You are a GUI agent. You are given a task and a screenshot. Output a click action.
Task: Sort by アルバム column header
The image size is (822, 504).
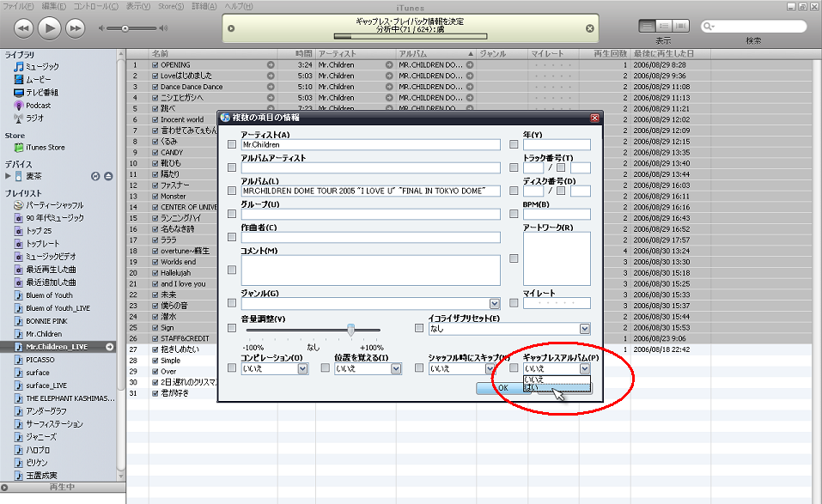435,53
